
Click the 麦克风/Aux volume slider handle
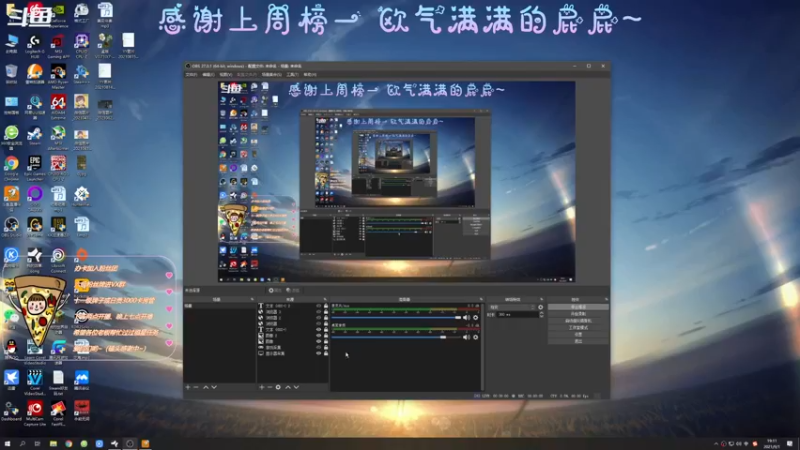[458, 318]
